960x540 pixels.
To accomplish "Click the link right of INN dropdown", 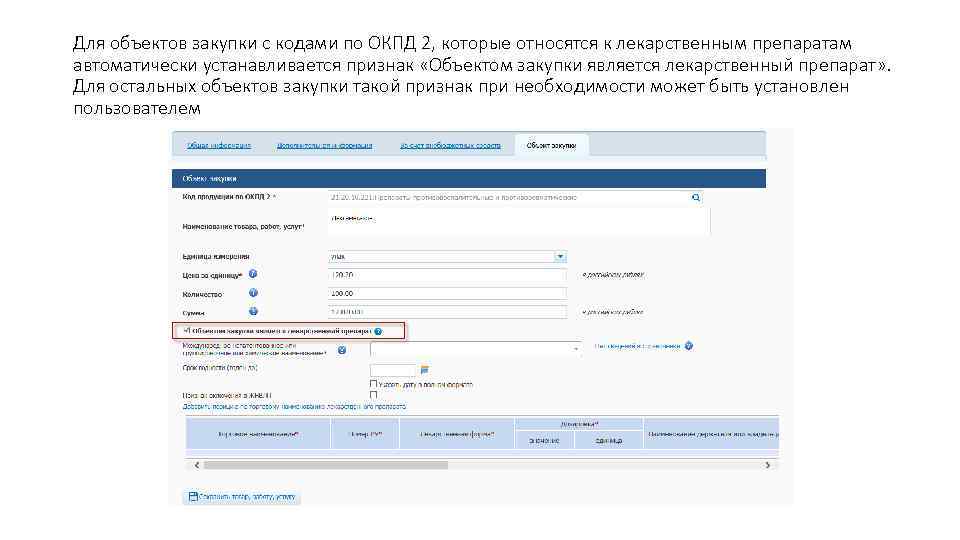I will tap(637, 346).
